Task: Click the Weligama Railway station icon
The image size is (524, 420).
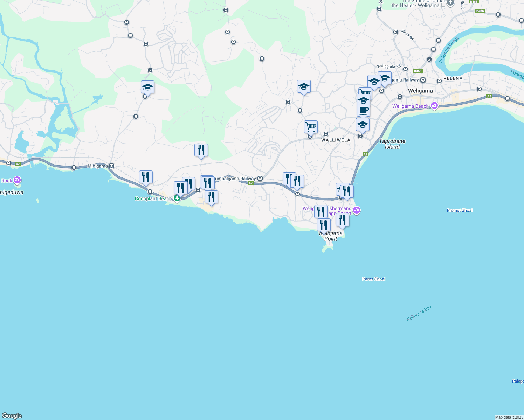Action: point(423,80)
